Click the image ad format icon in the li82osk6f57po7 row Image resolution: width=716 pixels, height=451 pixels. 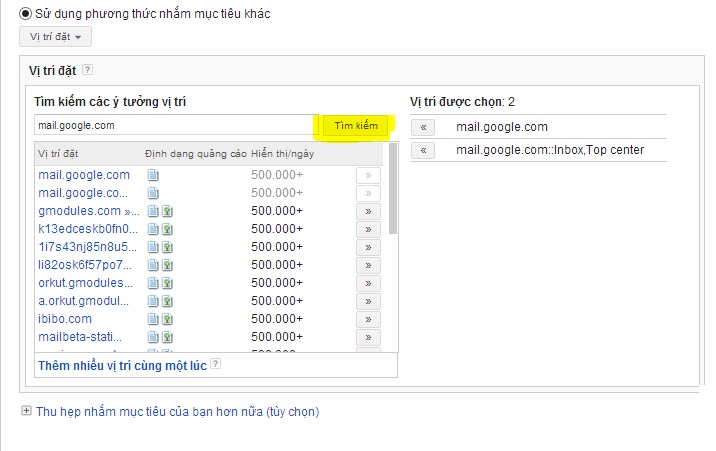coord(168,265)
